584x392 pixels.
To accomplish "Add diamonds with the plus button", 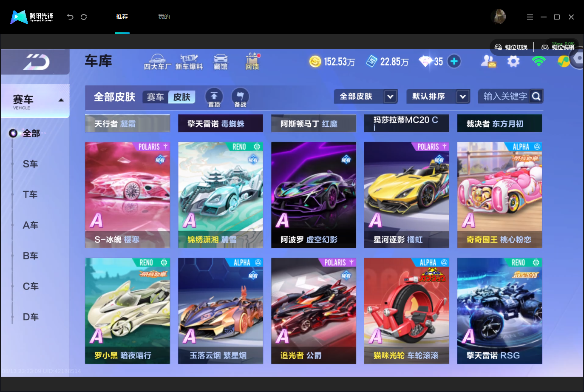I will point(454,61).
